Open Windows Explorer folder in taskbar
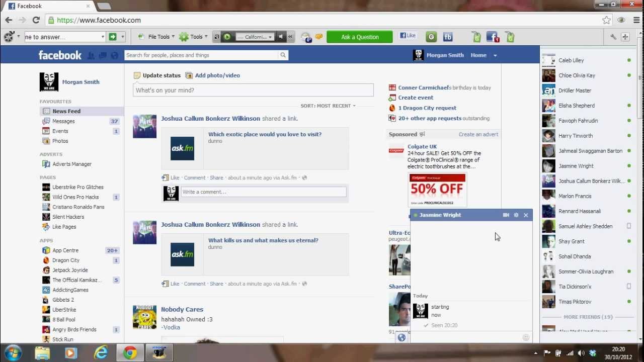Screen dimensions: 644x362 [x=42, y=353]
